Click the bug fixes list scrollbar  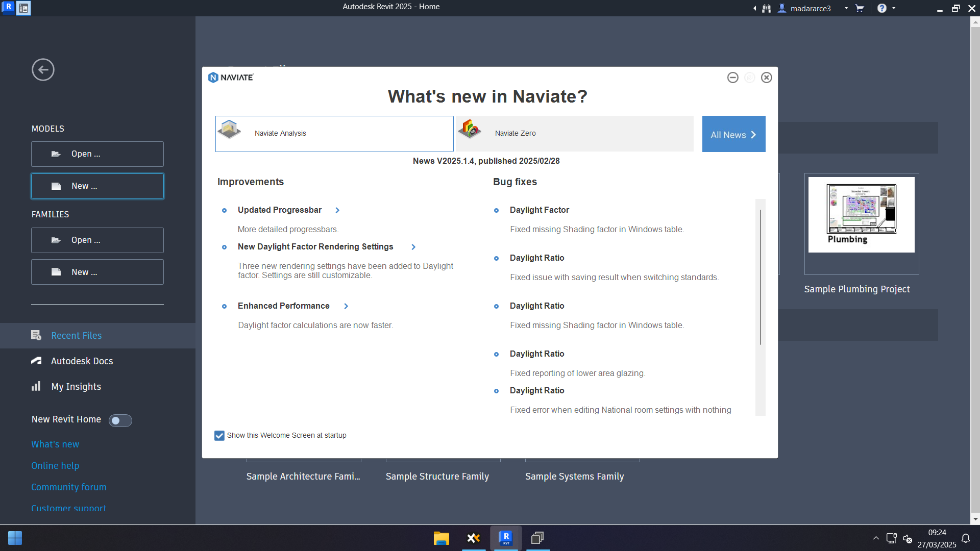point(760,278)
